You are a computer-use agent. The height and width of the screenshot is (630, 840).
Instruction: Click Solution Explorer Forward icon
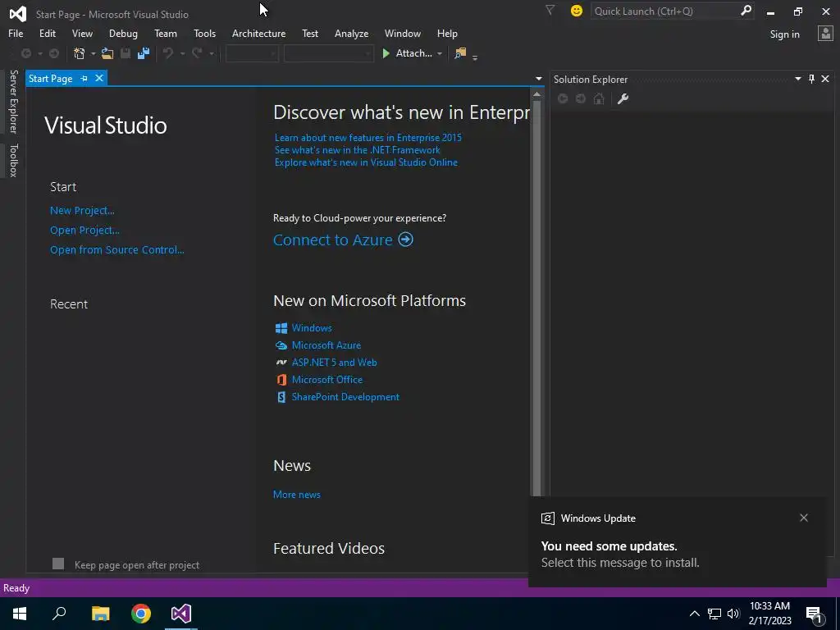581,98
